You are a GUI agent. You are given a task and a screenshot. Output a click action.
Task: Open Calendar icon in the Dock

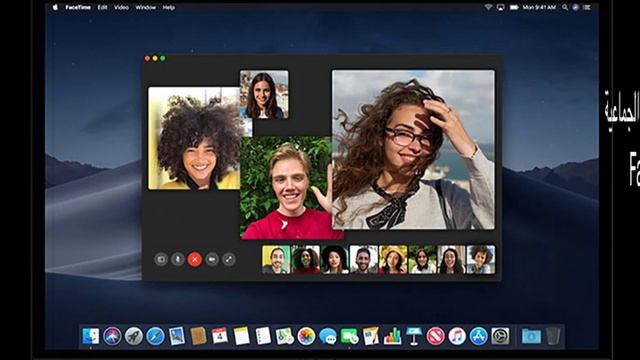tap(220, 336)
